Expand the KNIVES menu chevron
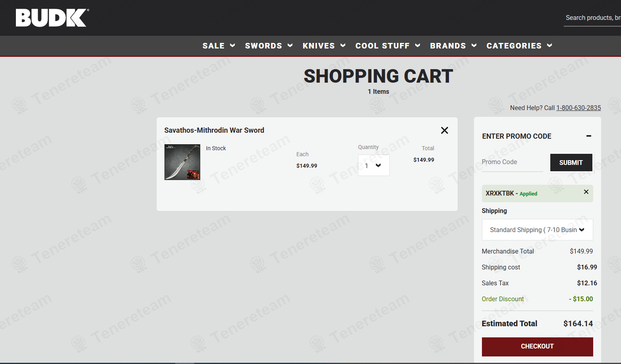This screenshot has width=621, height=364. [343, 46]
